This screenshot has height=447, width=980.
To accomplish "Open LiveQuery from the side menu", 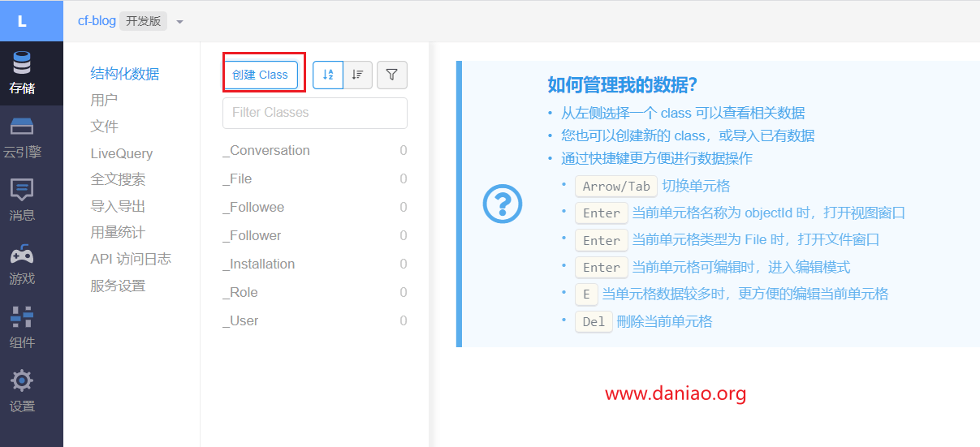I will tap(122, 153).
